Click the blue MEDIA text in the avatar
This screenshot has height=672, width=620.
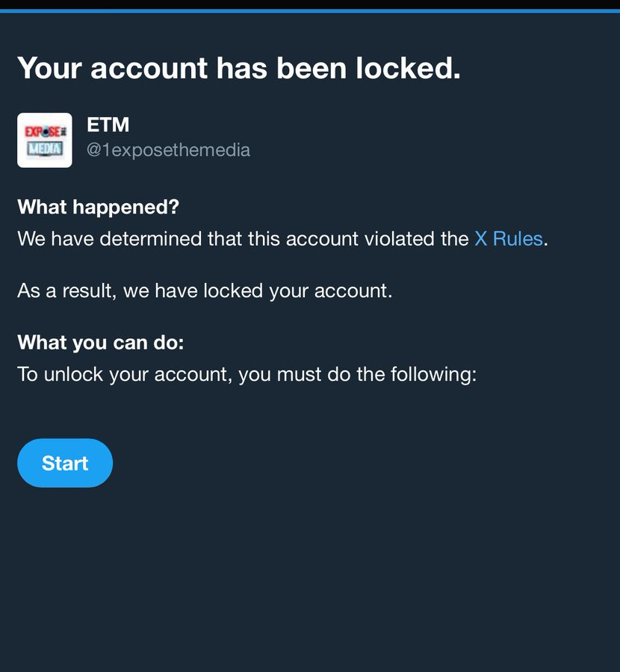[x=44, y=148]
